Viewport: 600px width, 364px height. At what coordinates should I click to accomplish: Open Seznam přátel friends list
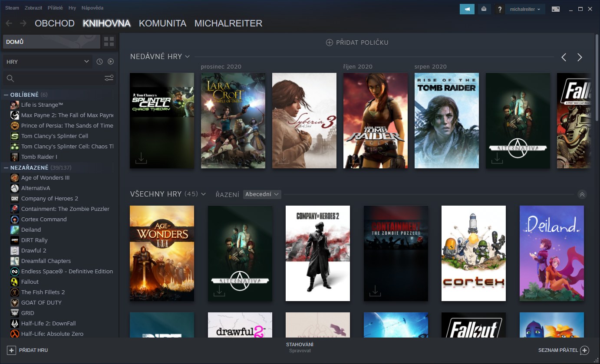point(563,350)
